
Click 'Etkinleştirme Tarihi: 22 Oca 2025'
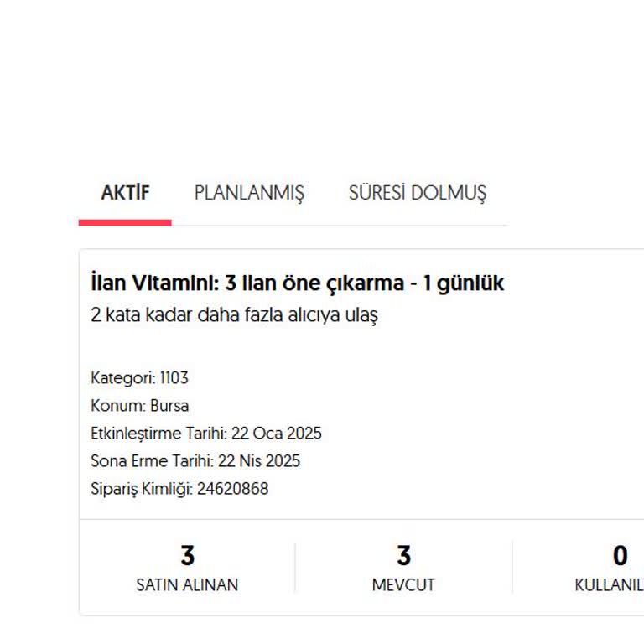(x=206, y=434)
